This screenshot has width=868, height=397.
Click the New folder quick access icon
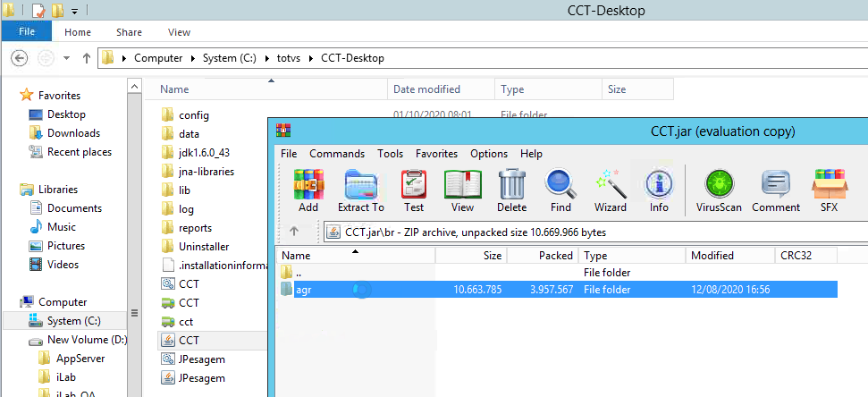point(57,10)
